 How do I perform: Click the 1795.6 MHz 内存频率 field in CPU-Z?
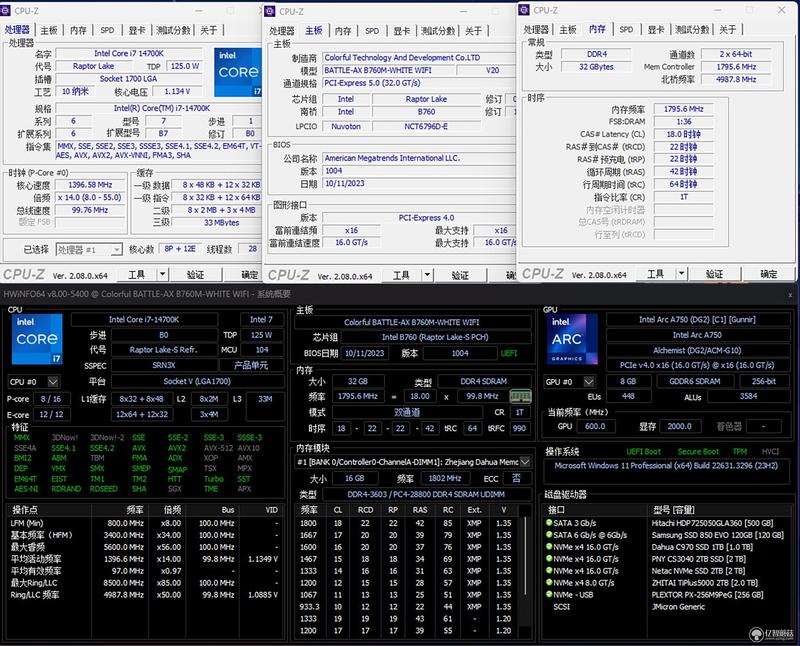pos(684,109)
